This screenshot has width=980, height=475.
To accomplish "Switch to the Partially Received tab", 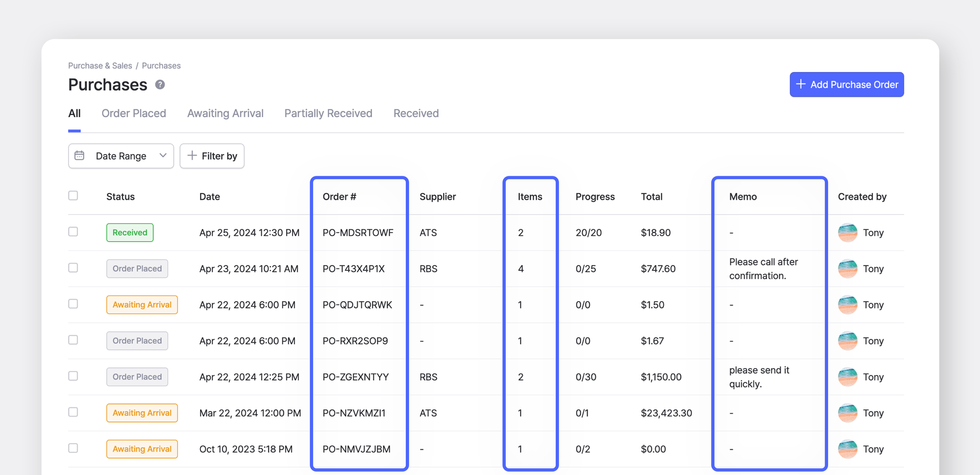I will pos(327,113).
